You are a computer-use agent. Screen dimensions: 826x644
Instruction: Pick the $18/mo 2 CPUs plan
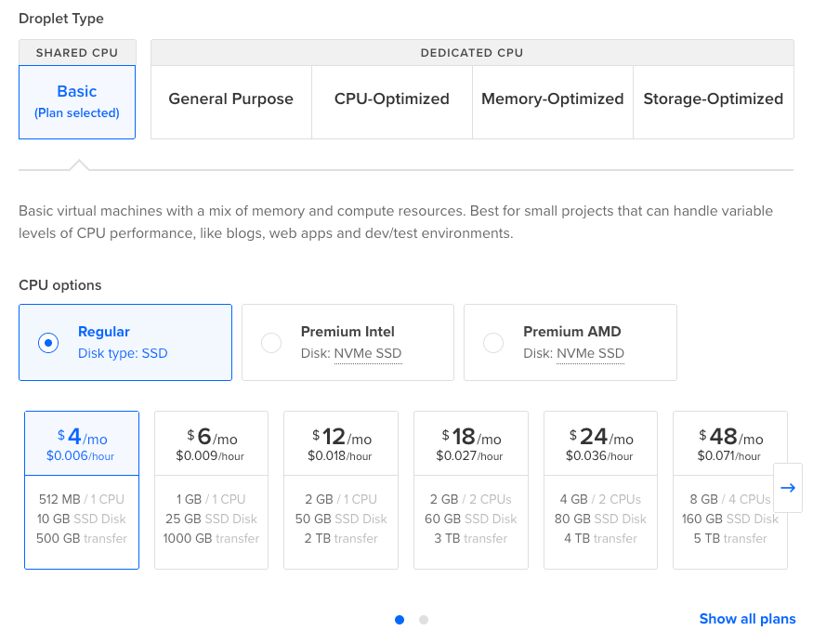pos(470,490)
